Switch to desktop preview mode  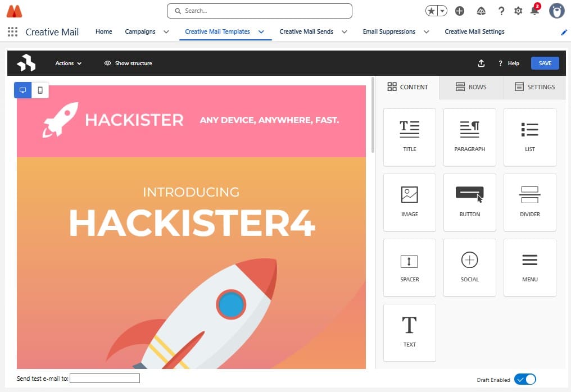(22, 90)
